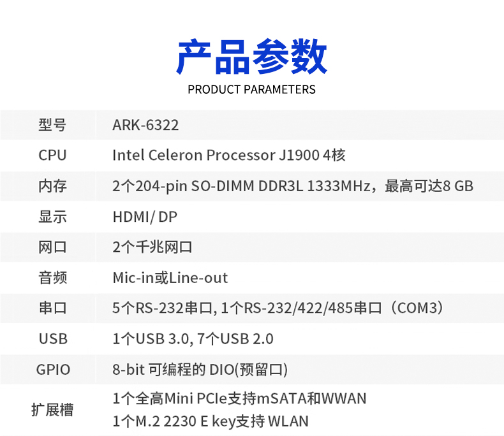Click the 2个千兆网口 value
Image resolution: width=504 pixels, height=436 pixels.
(152, 247)
